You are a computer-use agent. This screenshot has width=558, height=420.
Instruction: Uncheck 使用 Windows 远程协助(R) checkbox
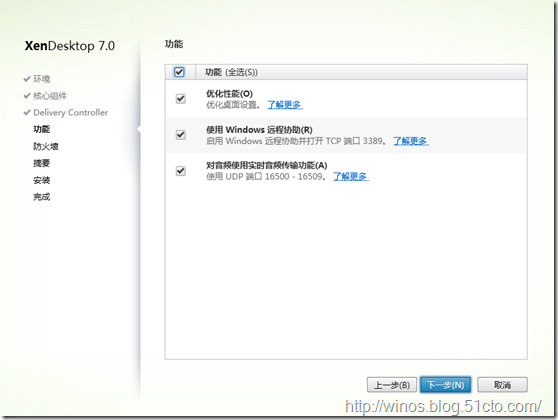(x=181, y=135)
